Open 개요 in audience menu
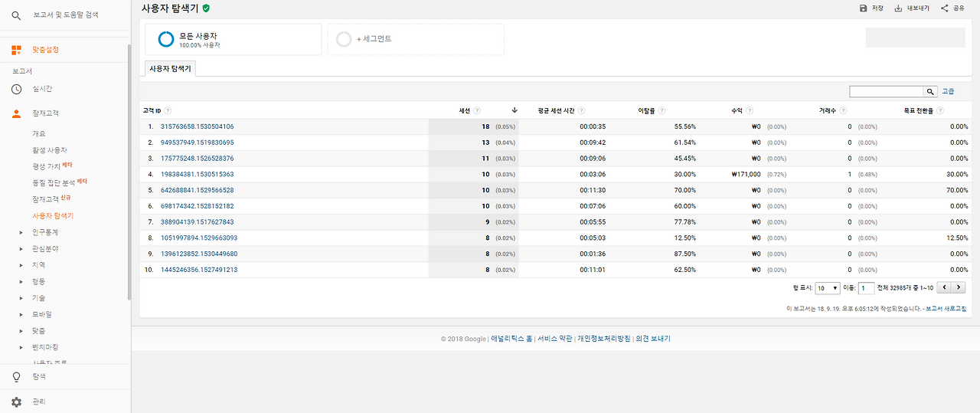Image resolution: width=980 pixels, height=413 pixels. point(39,133)
